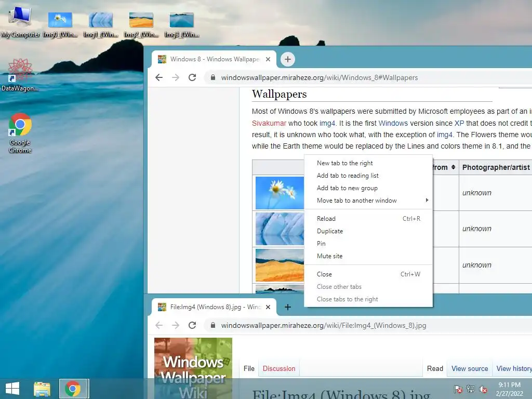Open new tab in the upper Chrome window
The width and height of the screenshot is (532, 399).
point(288,59)
